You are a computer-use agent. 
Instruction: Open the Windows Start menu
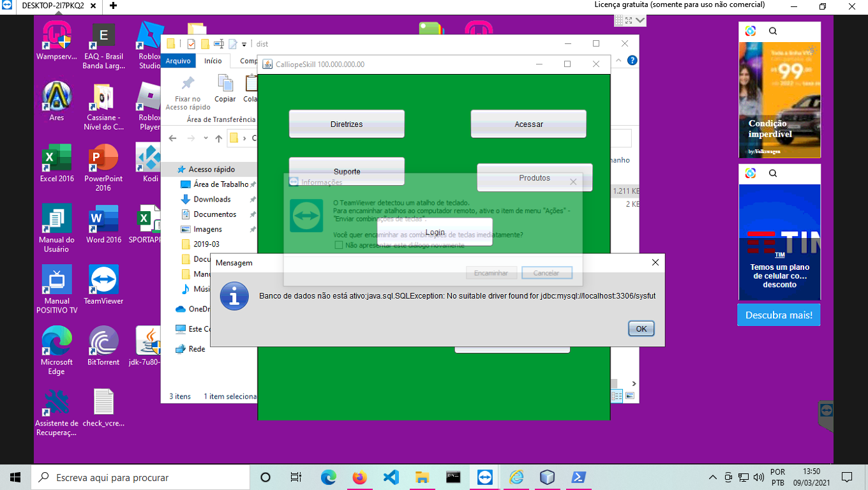click(x=15, y=477)
